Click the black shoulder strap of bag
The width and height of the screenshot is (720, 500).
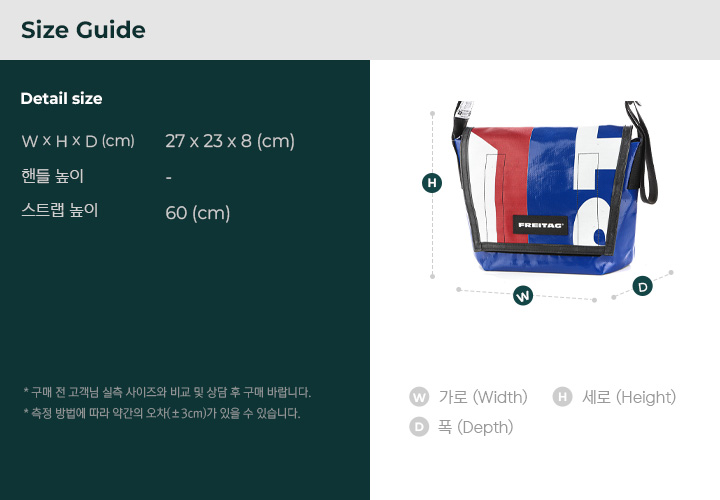pos(643,152)
